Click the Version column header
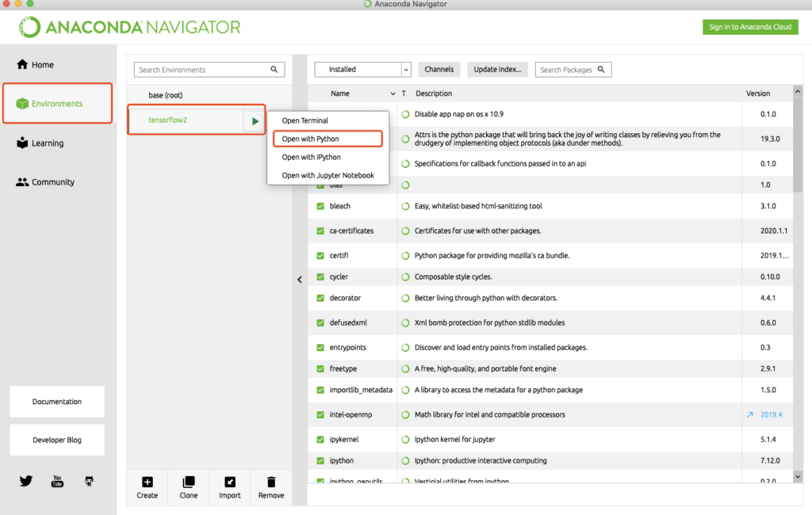Image resolution: width=812 pixels, height=515 pixels. pos(757,93)
